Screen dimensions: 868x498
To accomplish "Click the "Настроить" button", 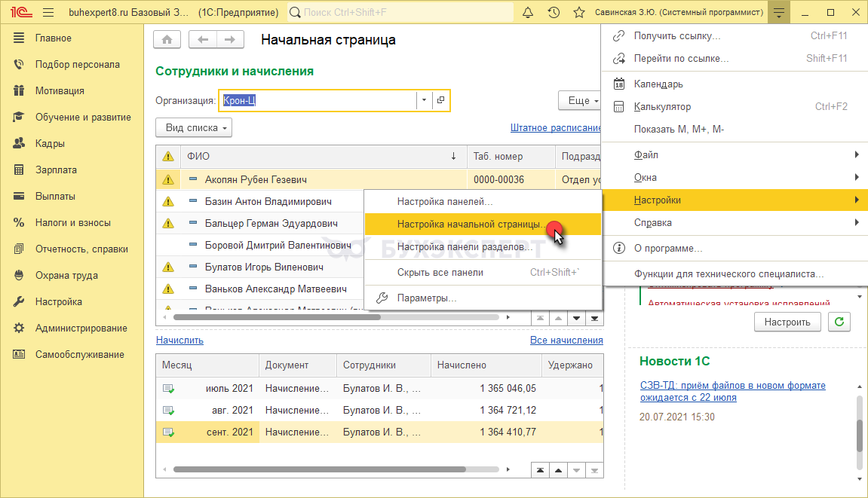I will click(x=787, y=322).
